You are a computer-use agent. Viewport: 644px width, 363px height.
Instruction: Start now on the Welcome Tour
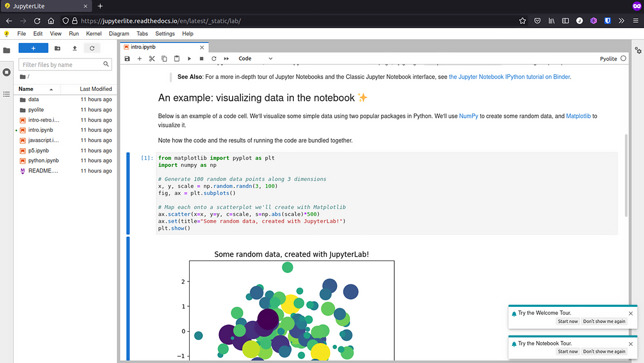567,321
